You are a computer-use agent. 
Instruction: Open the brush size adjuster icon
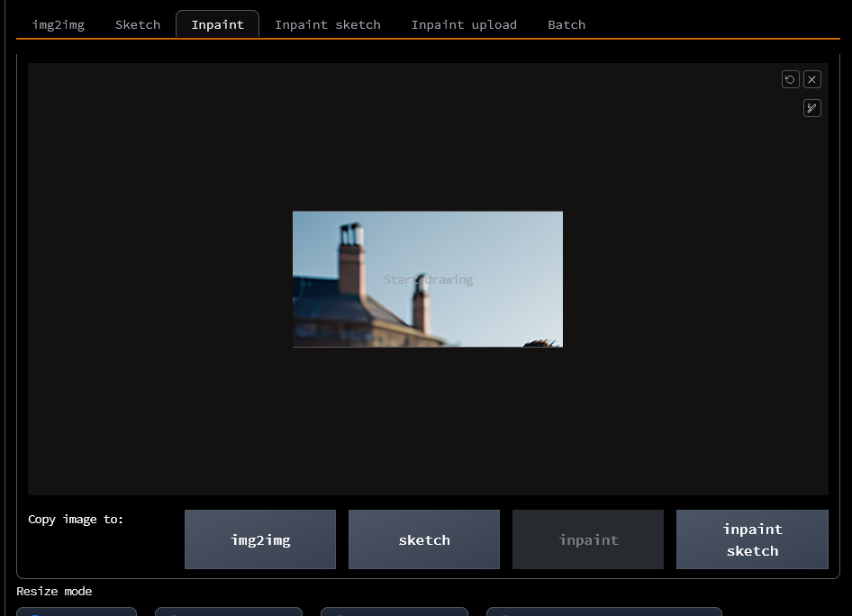pyautogui.click(x=811, y=107)
